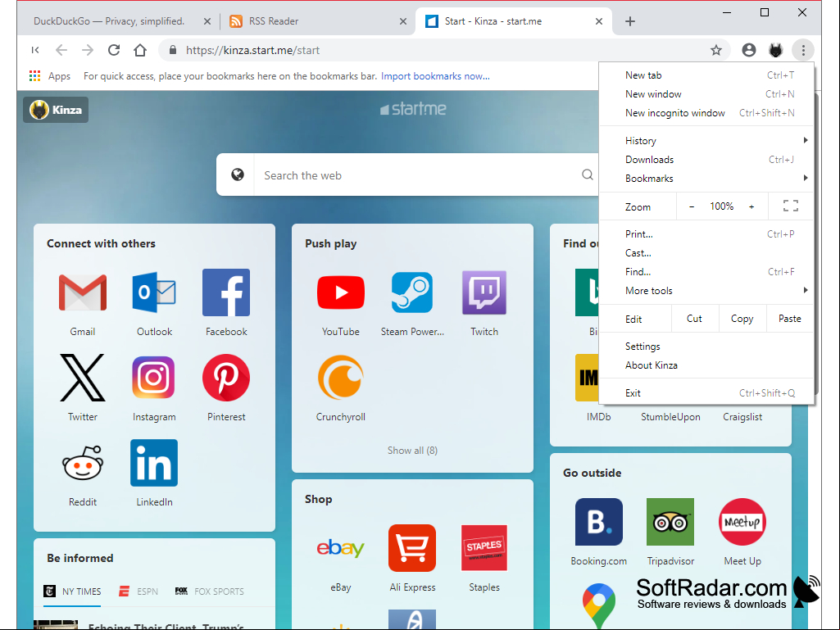
Task: Increase zoom with the plus button
Action: (751, 206)
